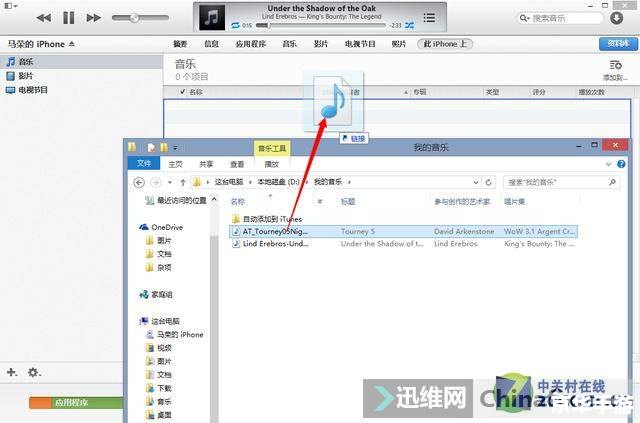Go back in Explorer navigation
Screen dimensions: 640x423
coord(139,183)
